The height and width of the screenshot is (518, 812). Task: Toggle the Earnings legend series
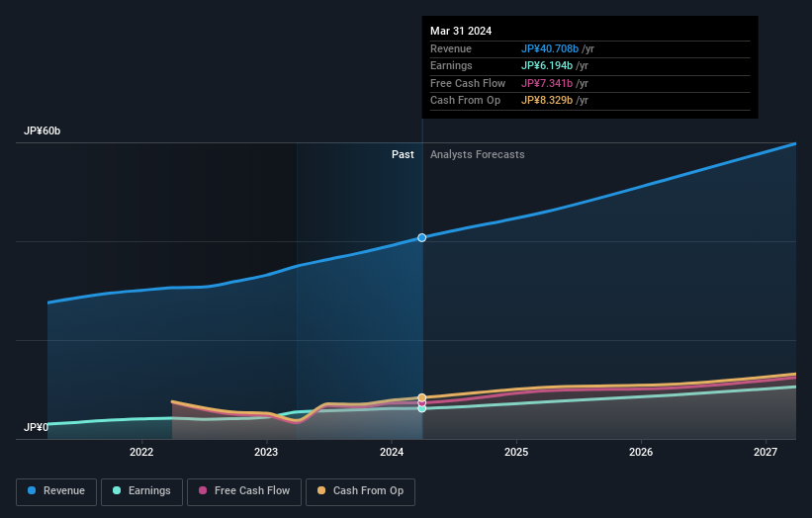click(x=141, y=491)
